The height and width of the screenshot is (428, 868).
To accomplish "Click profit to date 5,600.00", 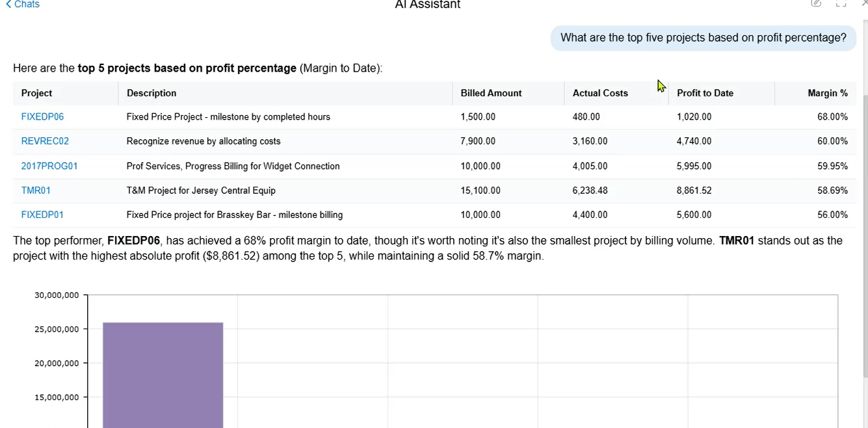I will [x=694, y=215].
